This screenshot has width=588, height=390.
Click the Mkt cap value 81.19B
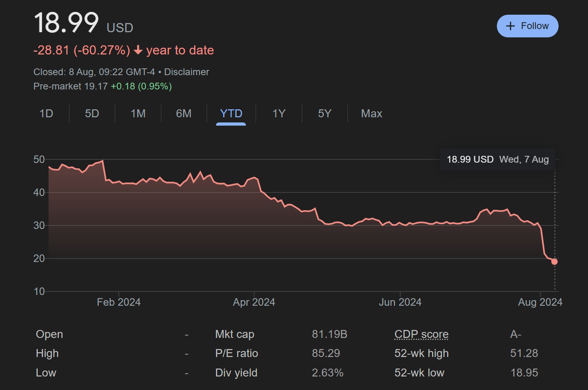[329, 334]
